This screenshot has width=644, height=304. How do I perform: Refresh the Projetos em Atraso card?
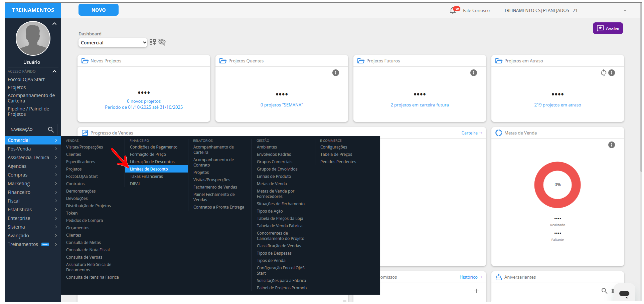(x=604, y=73)
